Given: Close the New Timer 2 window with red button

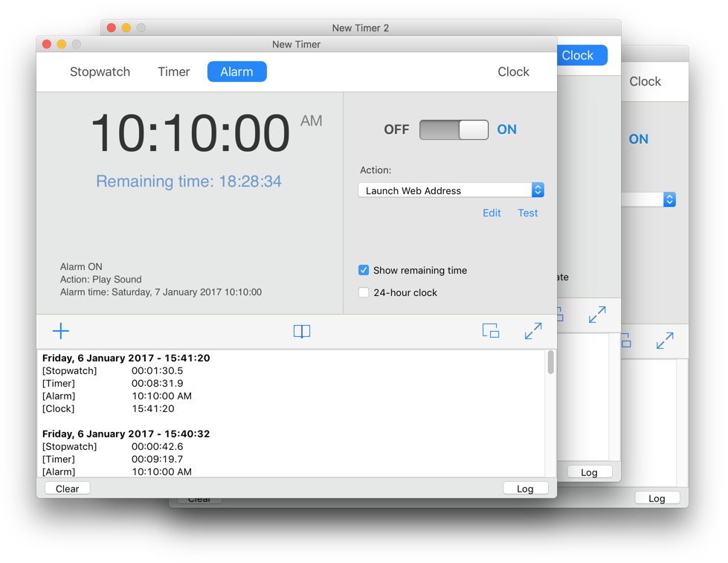Looking at the screenshot, I should 112,28.
